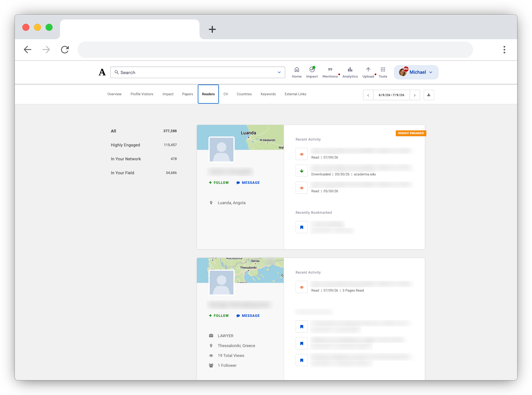Click green download icon for 05/30/26 activity
Viewport: 532px width, 395px height.
click(x=302, y=171)
